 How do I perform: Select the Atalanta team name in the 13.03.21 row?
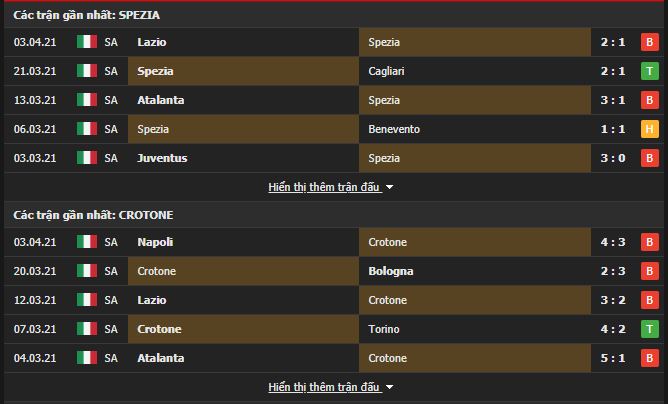tap(161, 100)
